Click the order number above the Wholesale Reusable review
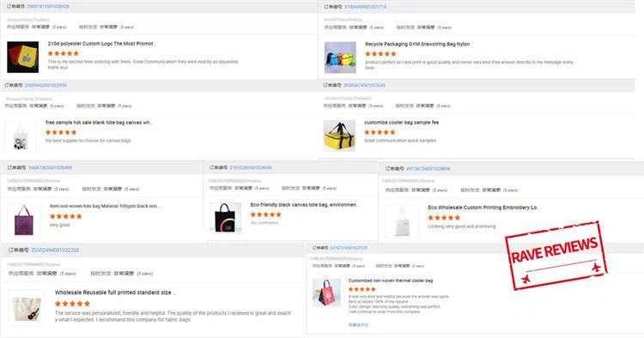 tap(55, 250)
